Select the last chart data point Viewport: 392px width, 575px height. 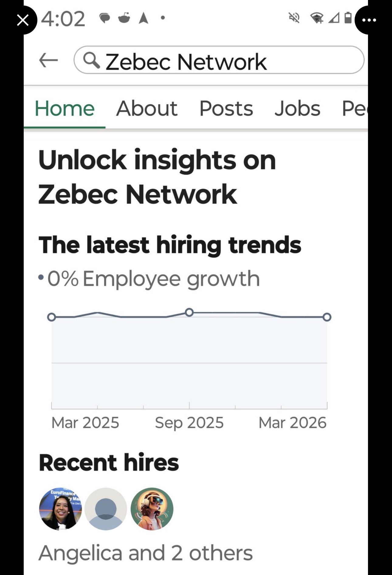[327, 317]
